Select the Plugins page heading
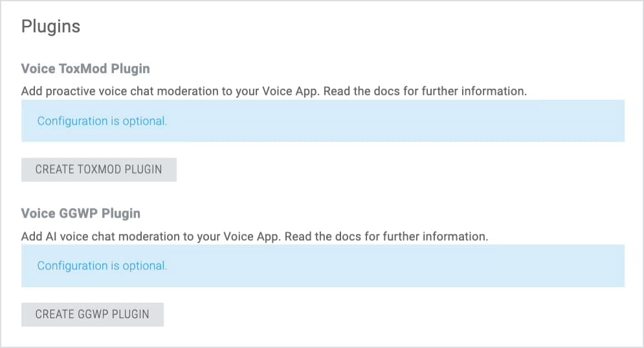The height and width of the screenshot is (348, 644). point(50,27)
